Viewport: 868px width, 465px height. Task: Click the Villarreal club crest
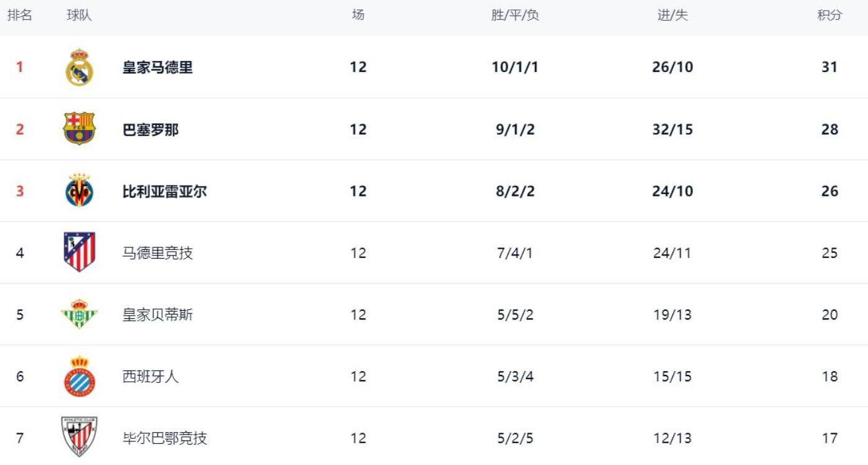tap(79, 191)
